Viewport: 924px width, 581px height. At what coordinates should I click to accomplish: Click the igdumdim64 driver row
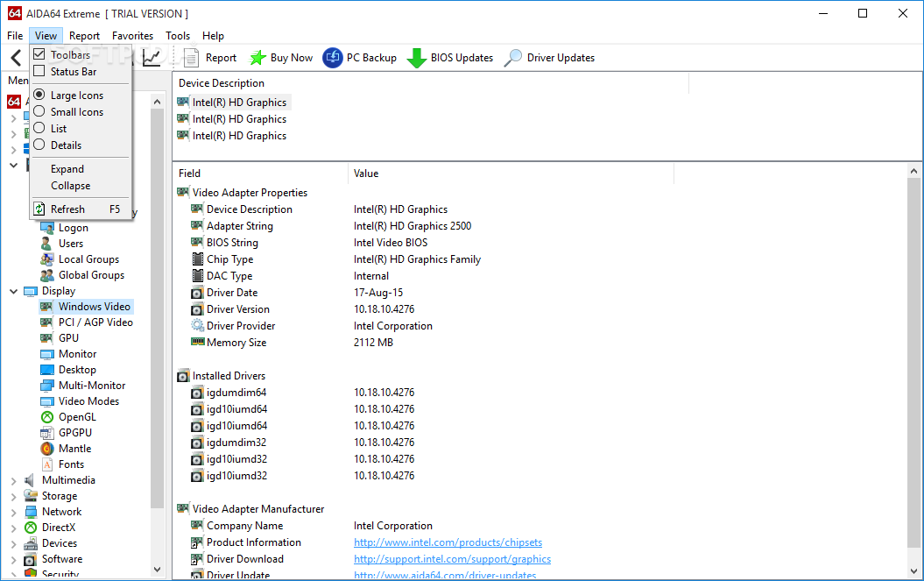pyautogui.click(x=236, y=393)
